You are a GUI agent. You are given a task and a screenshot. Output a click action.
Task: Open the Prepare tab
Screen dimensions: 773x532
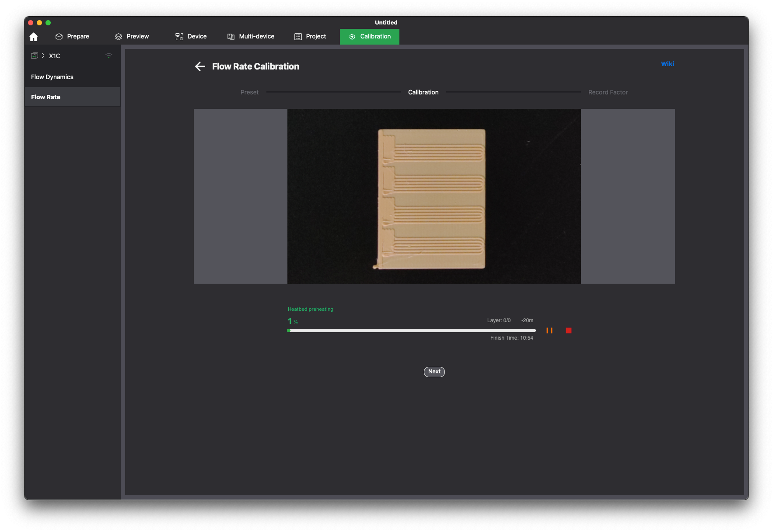click(72, 36)
